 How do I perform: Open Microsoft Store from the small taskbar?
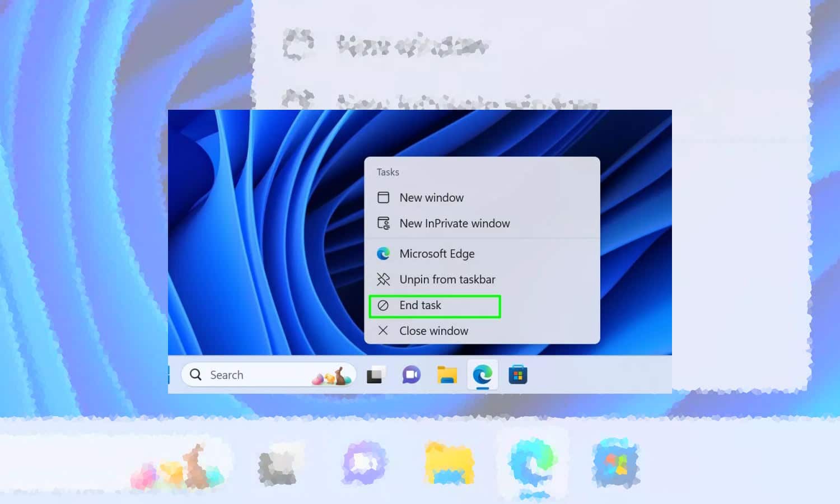pyautogui.click(x=518, y=375)
